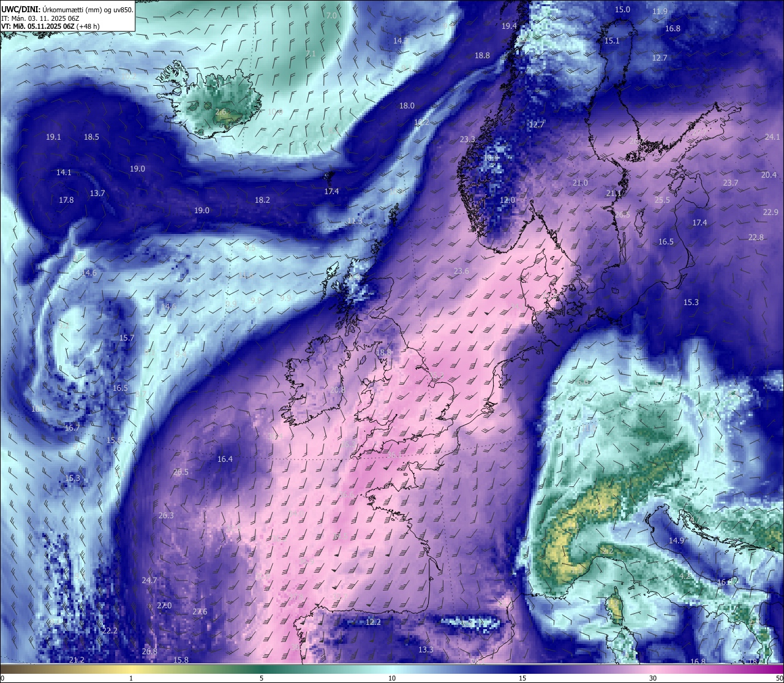This screenshot has width=784, height=683.
Task: Click the 18.2 value south of Iceland
Action: coord(262,200)
